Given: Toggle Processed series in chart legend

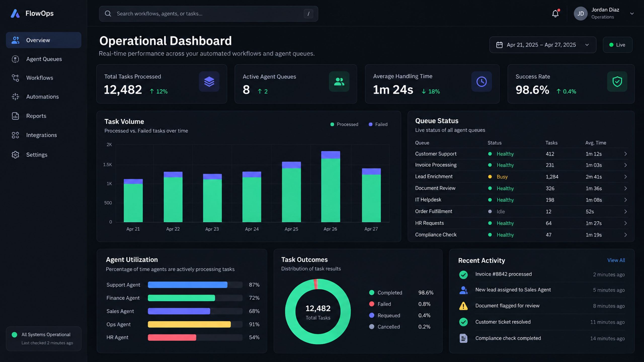Looking at the screenshot, I should [344, 124].
